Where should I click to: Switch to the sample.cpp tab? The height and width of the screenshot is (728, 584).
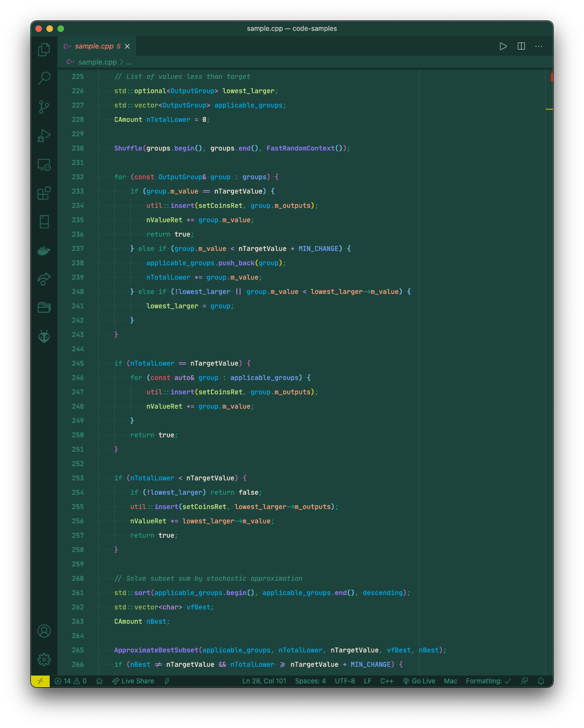tap(94, 46)
